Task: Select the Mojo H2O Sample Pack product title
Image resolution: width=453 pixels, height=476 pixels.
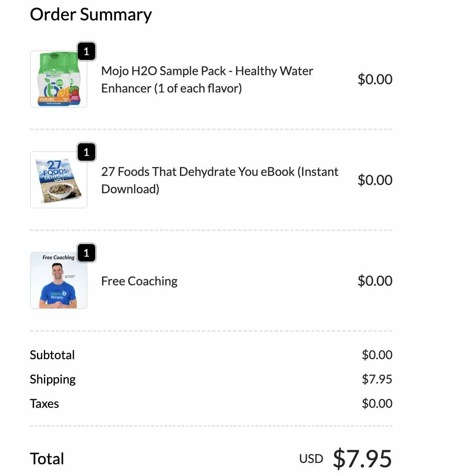Action: (207, 79)
